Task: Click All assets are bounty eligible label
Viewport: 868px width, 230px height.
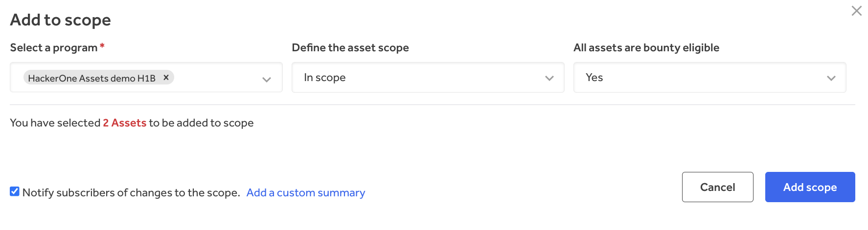Action: pyautogui.click(x=646, y=47)
